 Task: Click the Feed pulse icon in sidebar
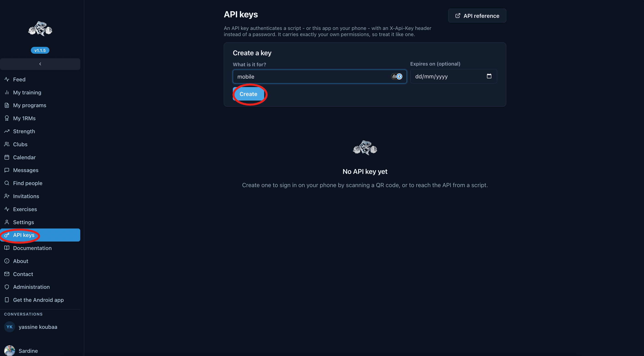[x=7, y=79]
